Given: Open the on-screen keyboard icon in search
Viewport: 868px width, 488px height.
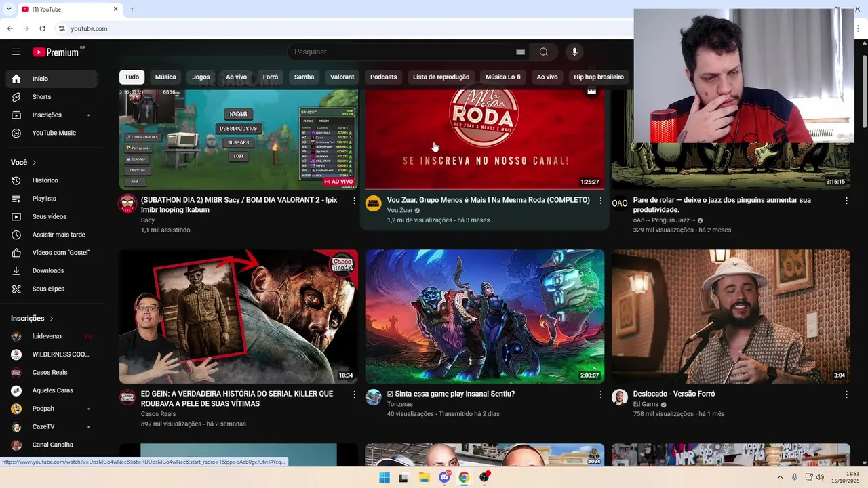Looking at the screenshot, I should [520, 52].
